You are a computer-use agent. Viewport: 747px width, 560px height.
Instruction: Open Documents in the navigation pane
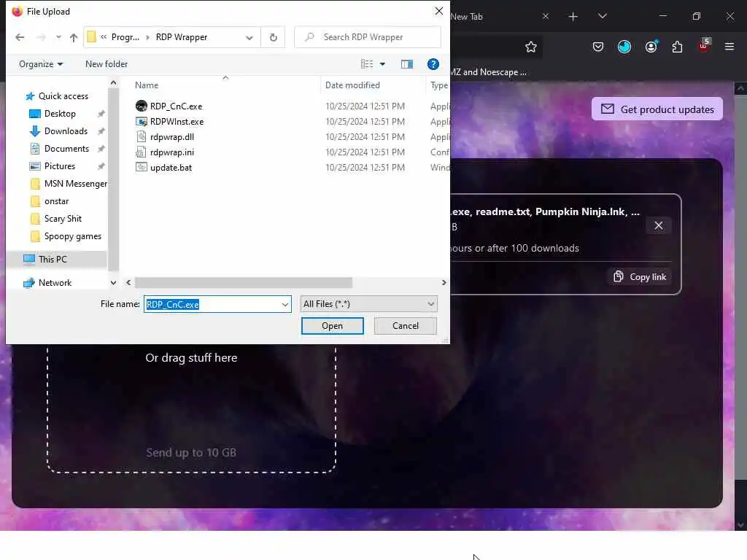click(66, 149)
